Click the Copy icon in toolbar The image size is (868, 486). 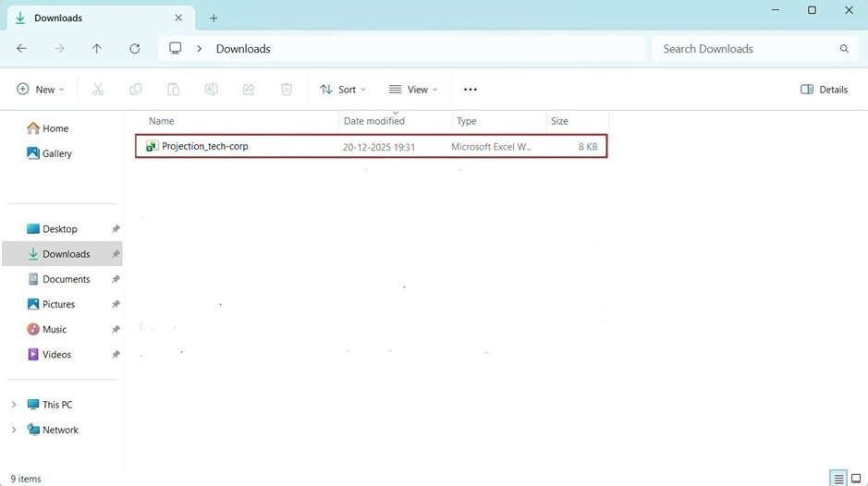[136, 90]
